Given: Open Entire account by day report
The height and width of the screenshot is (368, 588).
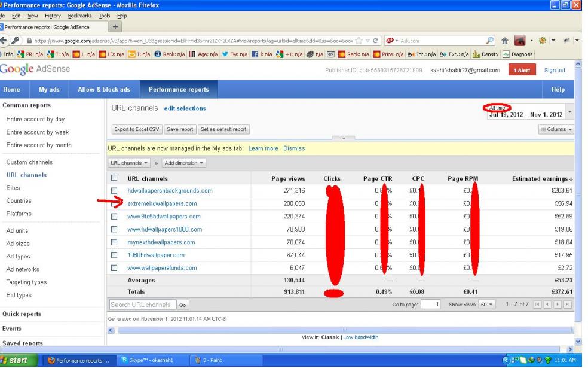Looking at the screenshot, I should [35, 120].
